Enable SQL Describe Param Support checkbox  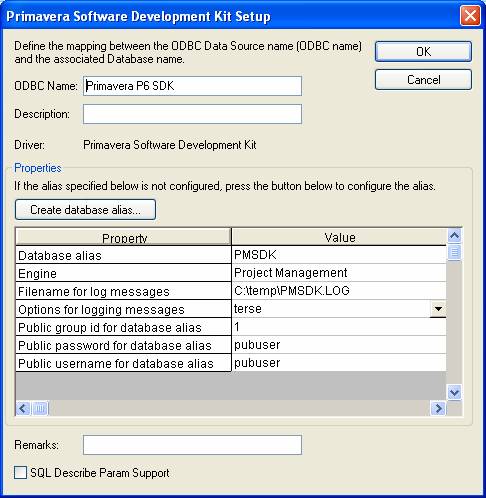21,473
